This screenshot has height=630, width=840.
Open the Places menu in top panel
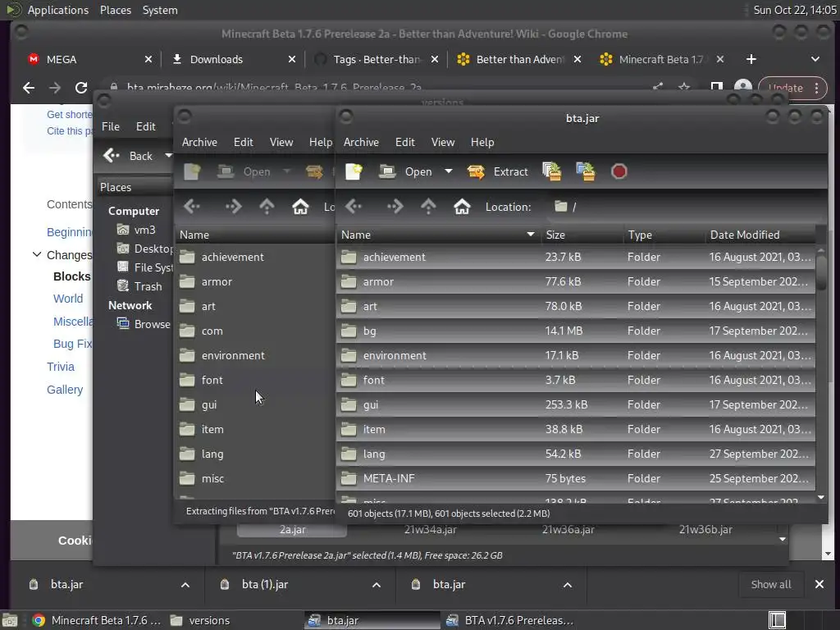coord(116,10)
